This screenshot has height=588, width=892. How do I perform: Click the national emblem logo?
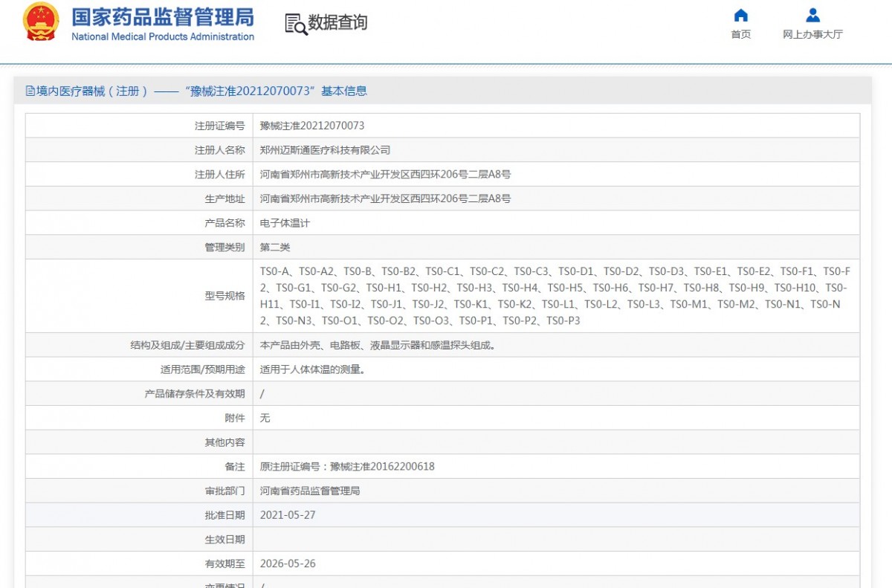coord(41,22)
